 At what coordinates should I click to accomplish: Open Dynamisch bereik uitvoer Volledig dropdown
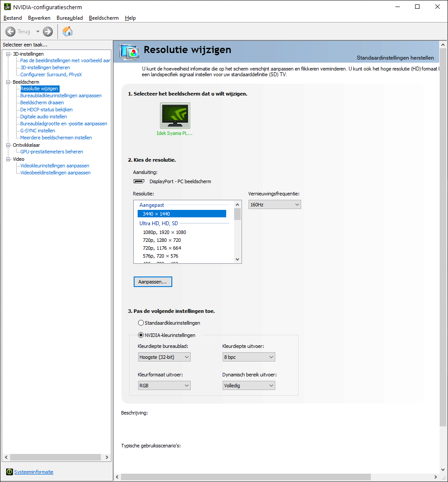tap(249, 386)
